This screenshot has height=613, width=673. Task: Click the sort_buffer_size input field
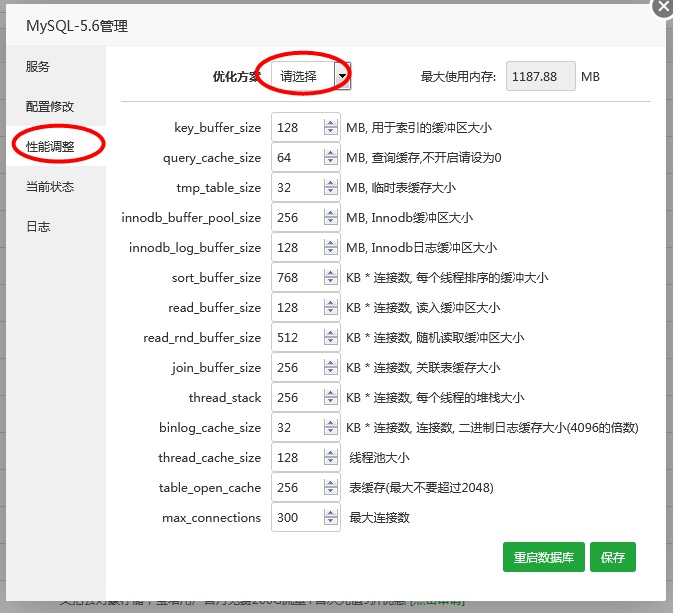306,277
